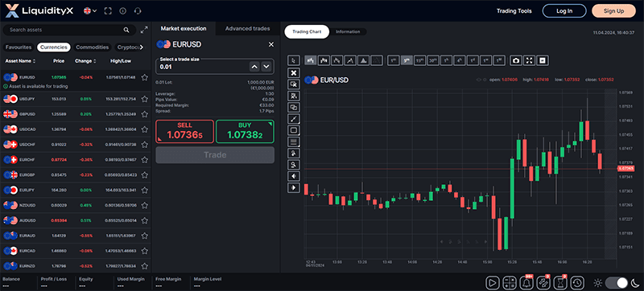644x291 pixels.
Task: Click the SELL 1.07365 button
Action: (x=184, y=131)
